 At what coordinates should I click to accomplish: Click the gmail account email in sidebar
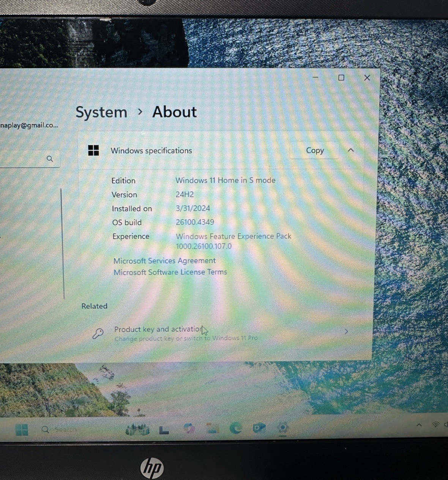(29, 125)
